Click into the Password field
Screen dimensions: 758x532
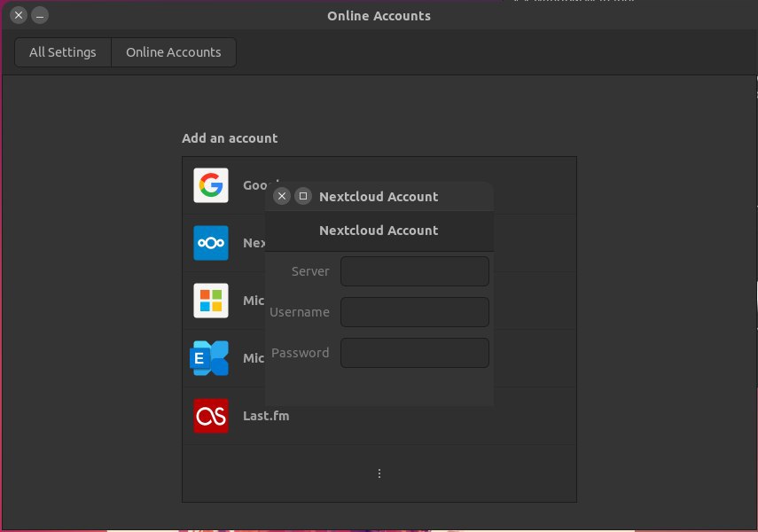tap(415, 353)
